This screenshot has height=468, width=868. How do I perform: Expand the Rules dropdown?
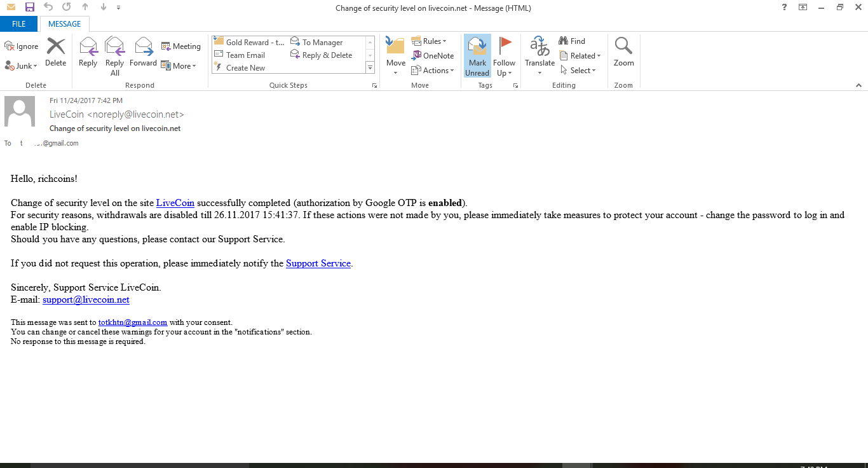[x=430, y=41]
